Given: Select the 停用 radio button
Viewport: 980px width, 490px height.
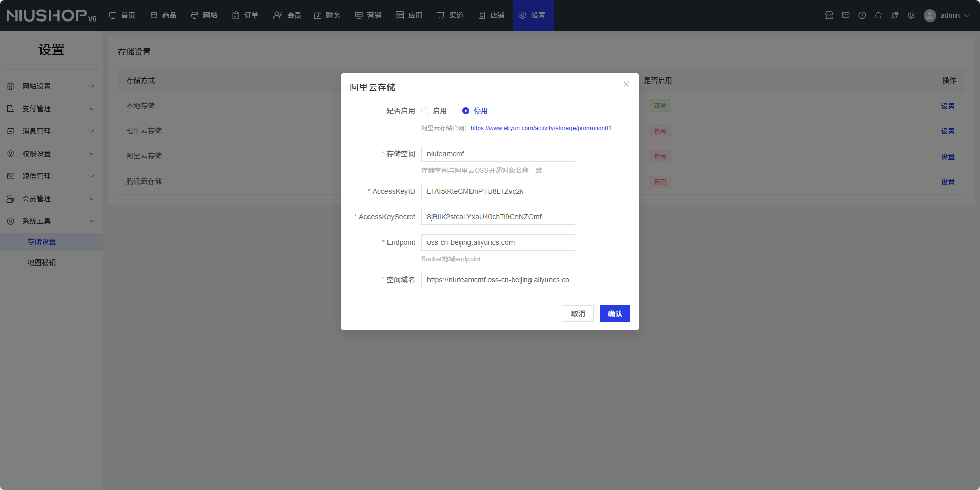Looking at the screenshot, I should [466, 111].
